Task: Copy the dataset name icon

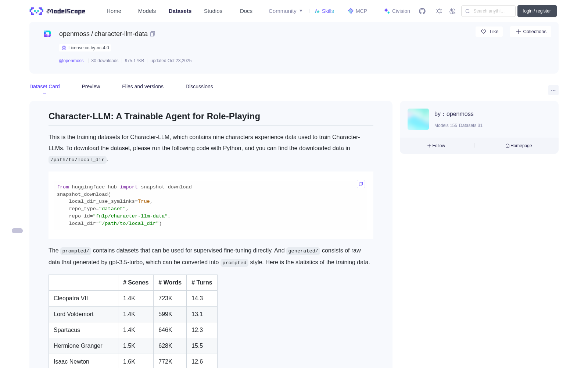Action: [x=153, y=34]
